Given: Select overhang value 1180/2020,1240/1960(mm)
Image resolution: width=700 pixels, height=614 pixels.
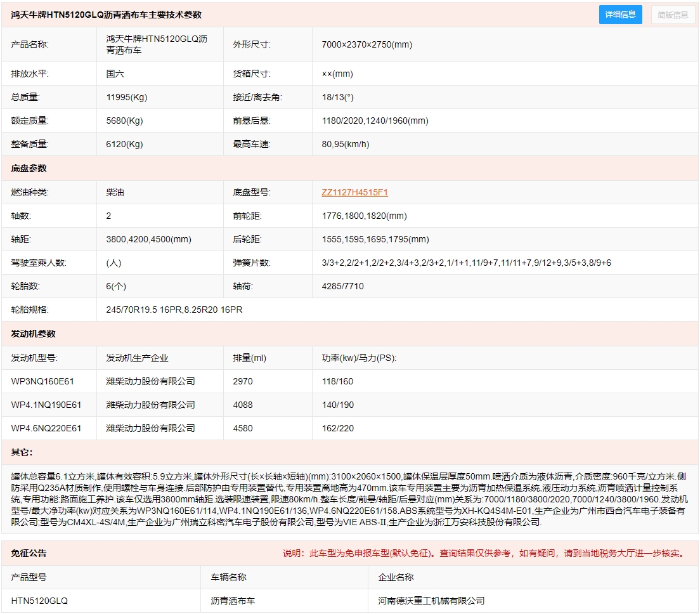Looking at the screenshot, I should [x=375, y=121].
